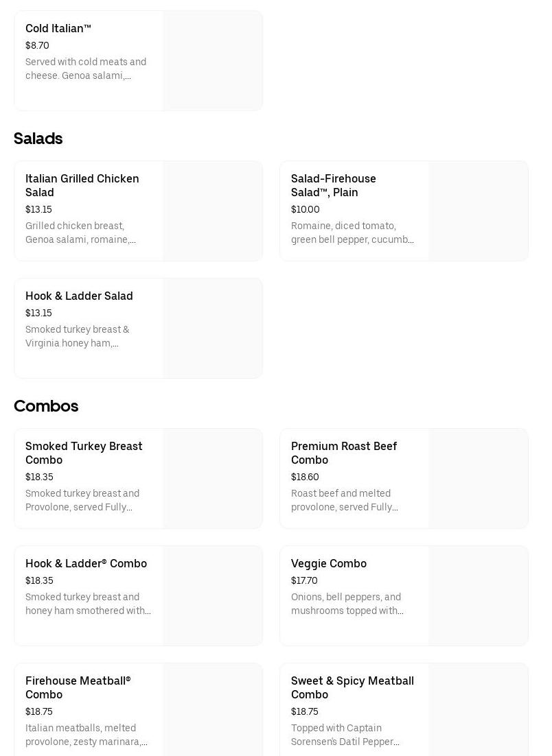Open Smoked Turkey Breast Combo title

84,453
